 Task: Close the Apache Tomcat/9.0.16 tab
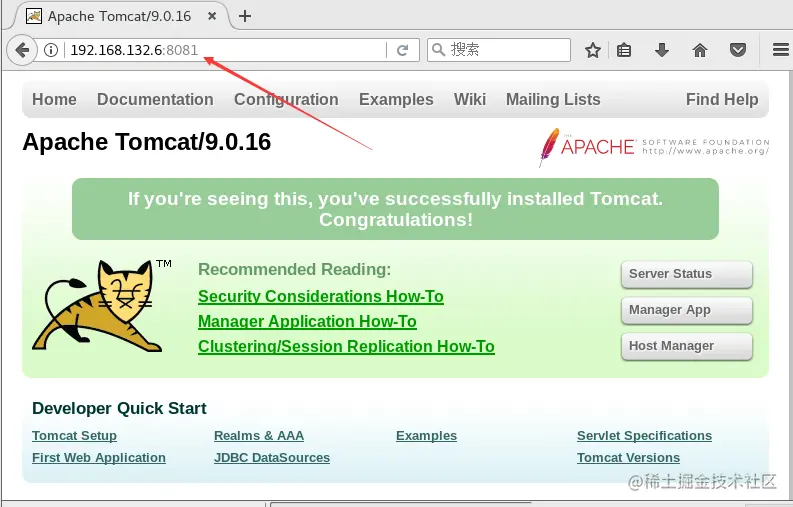point(212,16)
